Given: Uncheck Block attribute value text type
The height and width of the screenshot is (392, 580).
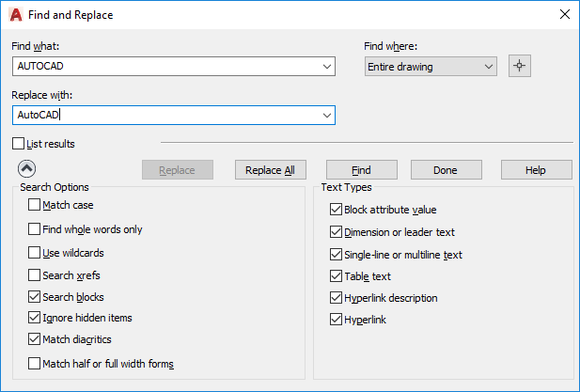Looking at the screenshot, I should [x=337, y=210].
